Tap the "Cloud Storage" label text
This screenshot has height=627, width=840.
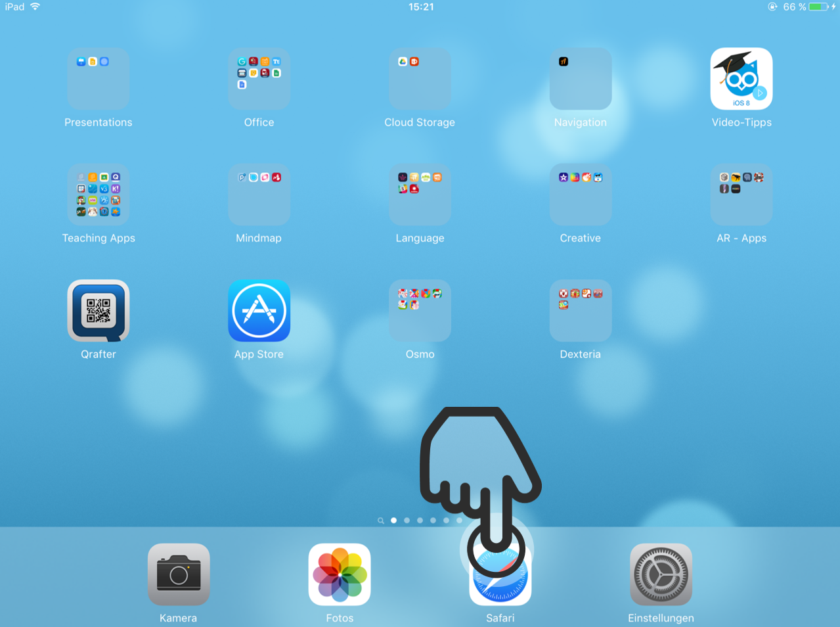coord(420,122)
